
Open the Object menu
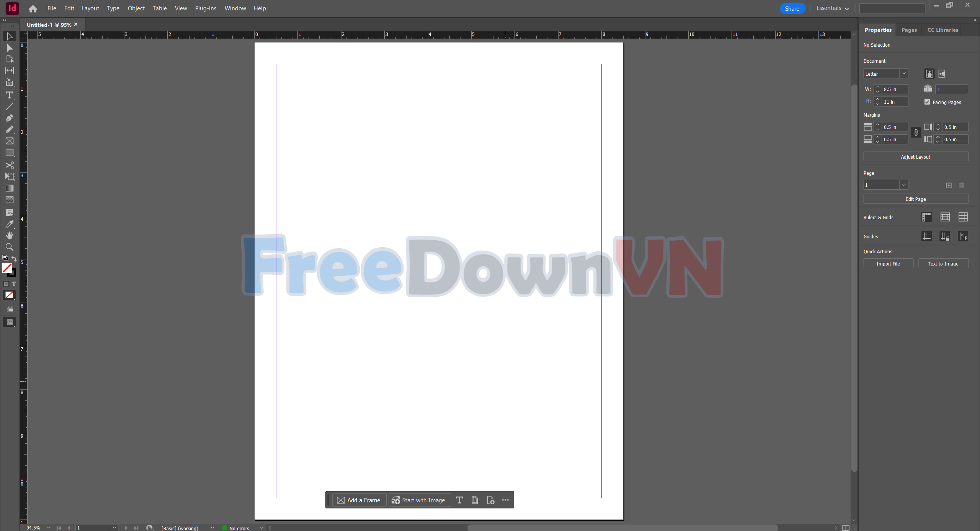[x=136, y=8]
